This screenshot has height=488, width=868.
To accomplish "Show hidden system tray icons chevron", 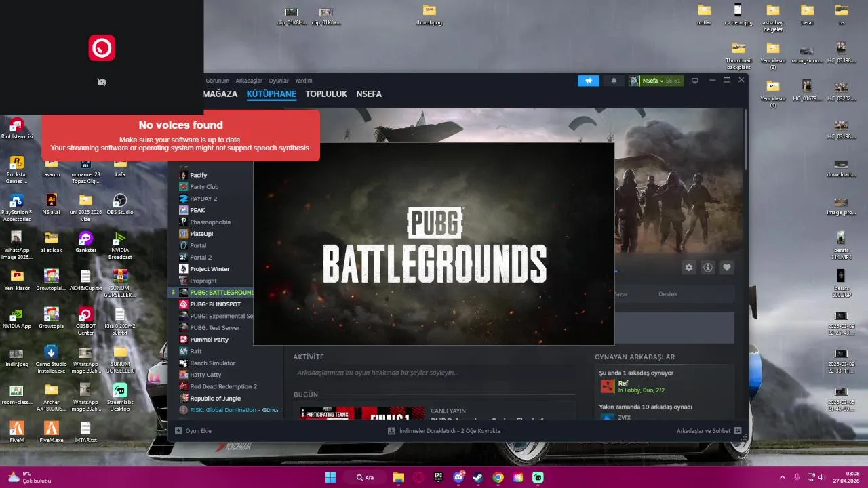I will [x=783, y=477].
